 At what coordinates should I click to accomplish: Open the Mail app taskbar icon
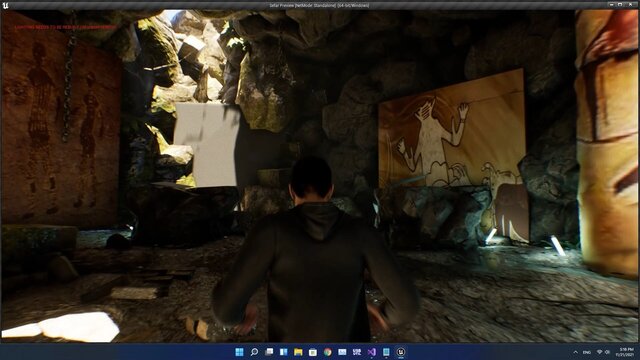[342, 352]
